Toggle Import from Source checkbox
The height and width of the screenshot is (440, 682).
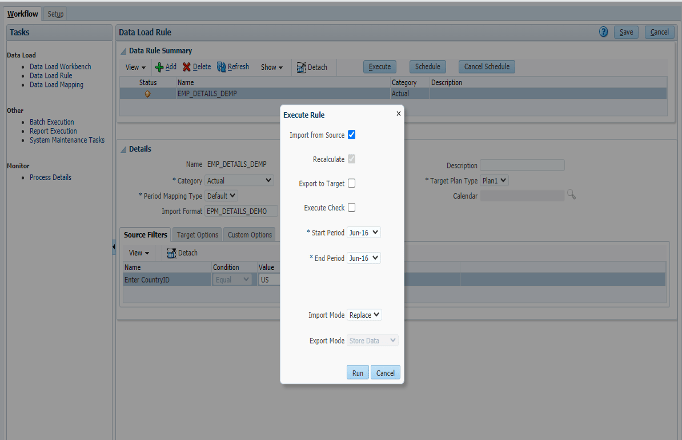(351, 135)
